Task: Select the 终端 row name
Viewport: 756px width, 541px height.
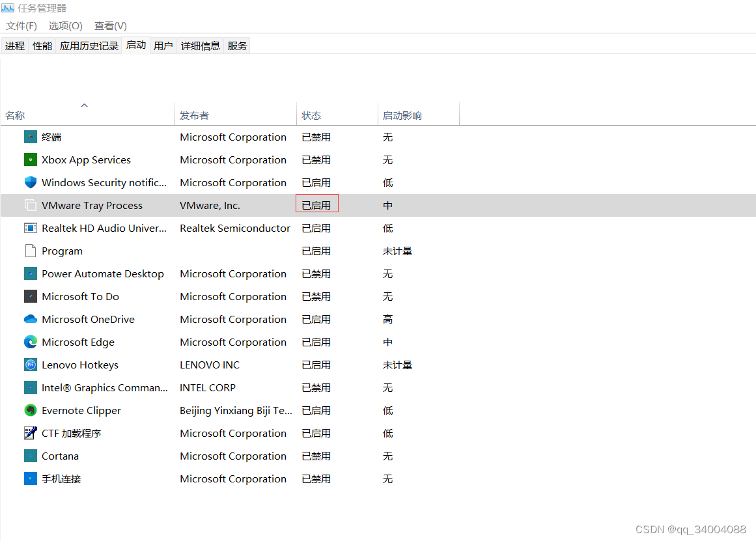Action: point(51,137)
